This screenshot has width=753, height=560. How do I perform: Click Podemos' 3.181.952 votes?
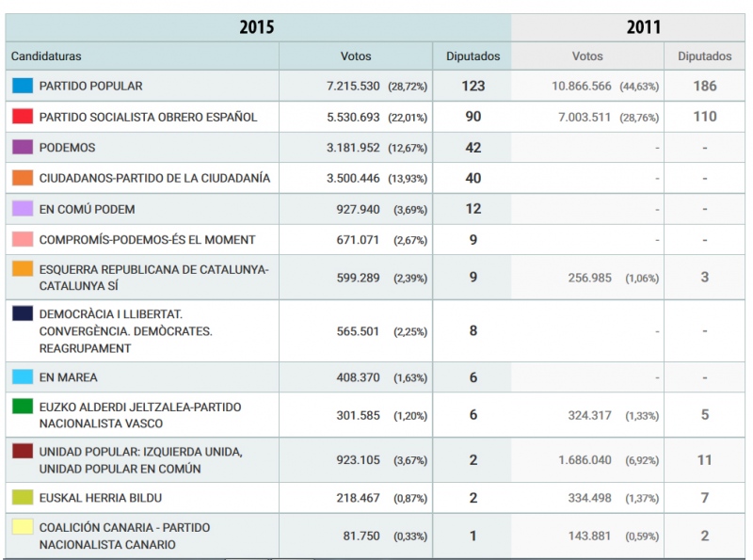(x=353, y=148)
